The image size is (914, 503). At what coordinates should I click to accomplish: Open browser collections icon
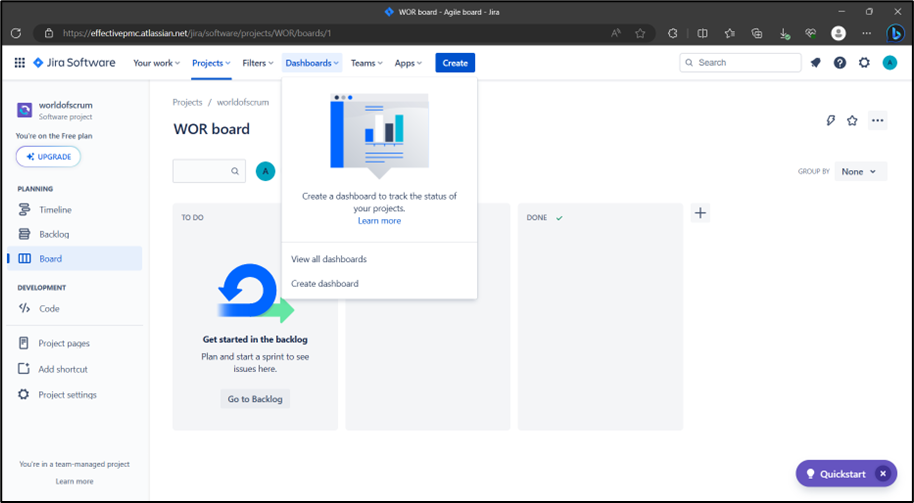[x=757, y=33]
